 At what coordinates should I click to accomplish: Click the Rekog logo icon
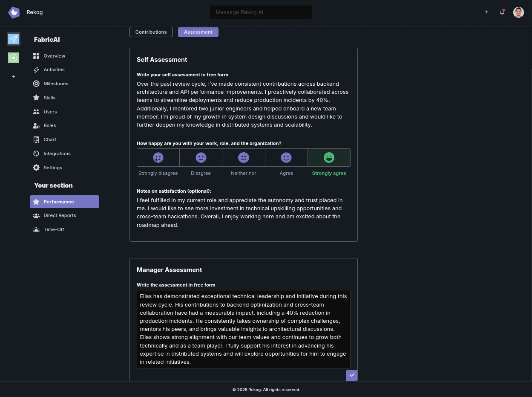coord(14,12)
